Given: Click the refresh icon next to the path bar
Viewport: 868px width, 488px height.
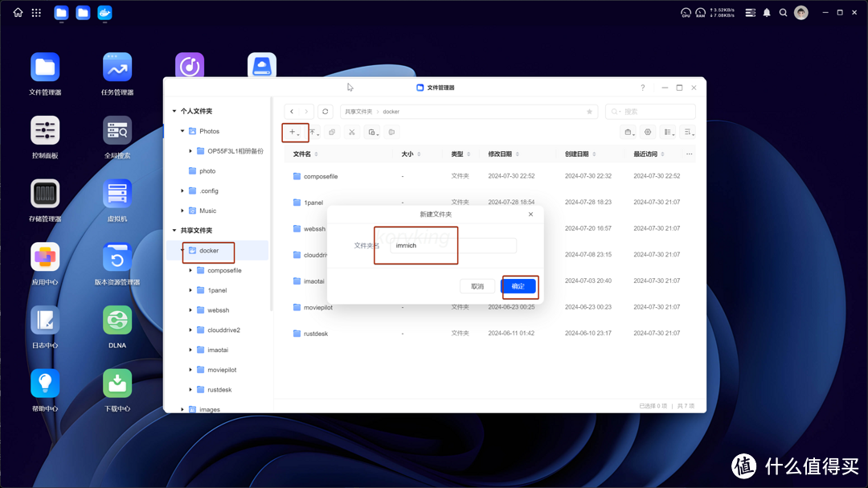Looking at the screenshot, I should tap(325, 112).
